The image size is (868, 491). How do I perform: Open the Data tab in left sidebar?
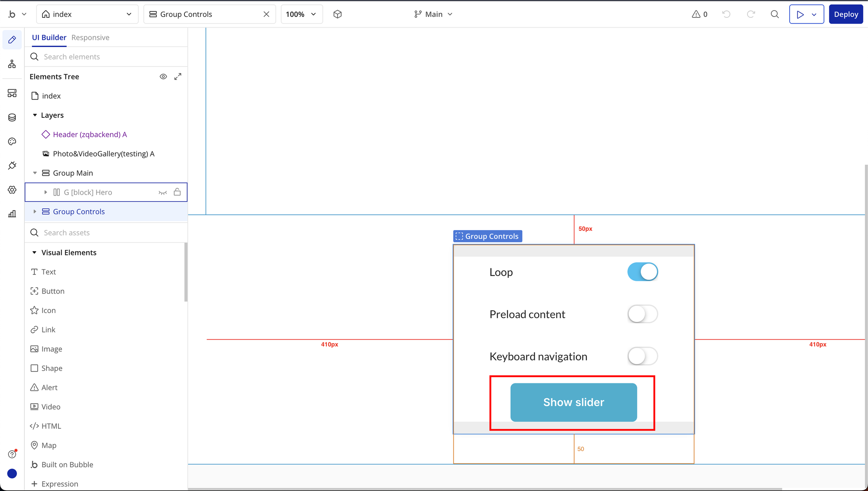pyautogui.click(x=12, y=117)
